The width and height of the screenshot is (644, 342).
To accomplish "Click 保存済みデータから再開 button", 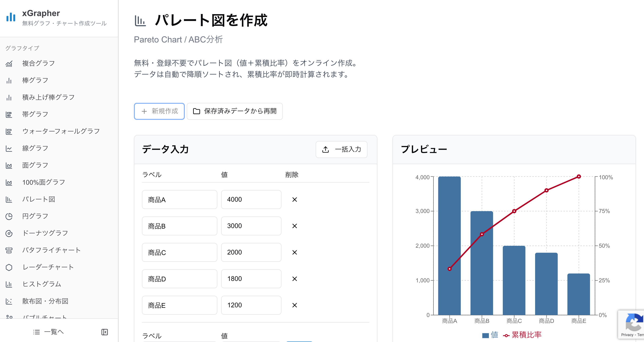I will point(235,111).
